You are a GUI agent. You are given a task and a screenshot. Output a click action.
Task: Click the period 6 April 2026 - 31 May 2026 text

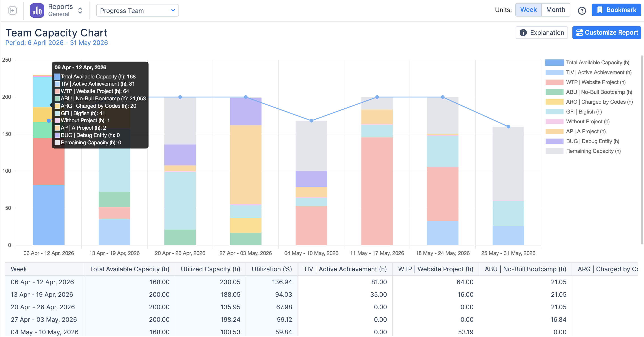(57, 43)
